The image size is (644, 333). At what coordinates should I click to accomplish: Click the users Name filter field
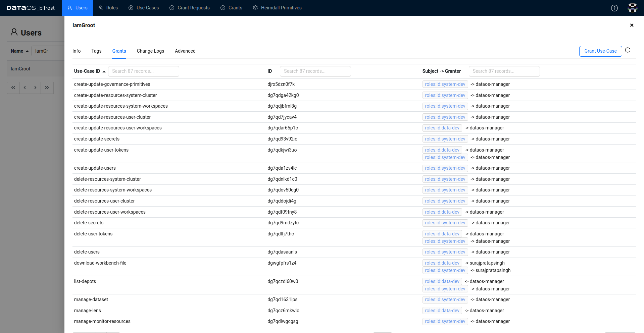click(x=48, y=51)
